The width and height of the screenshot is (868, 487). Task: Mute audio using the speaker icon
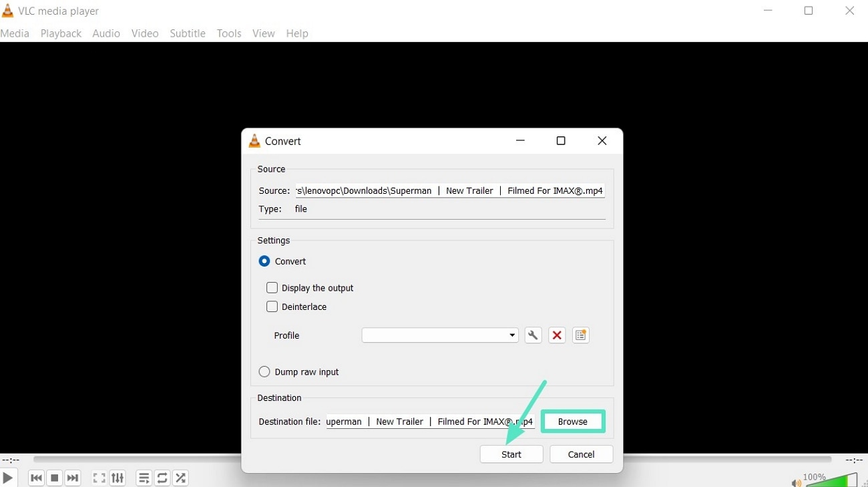(x=796, y=482)
